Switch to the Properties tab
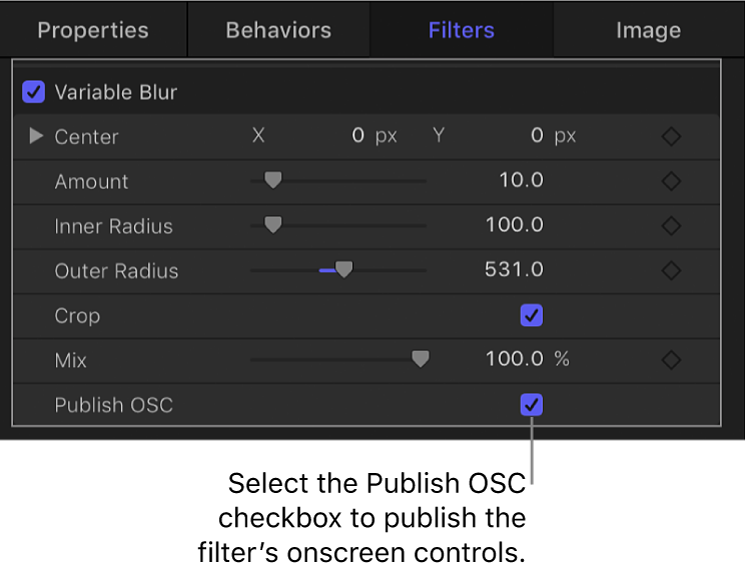746x580 pixels. click(x=93, y=30)
